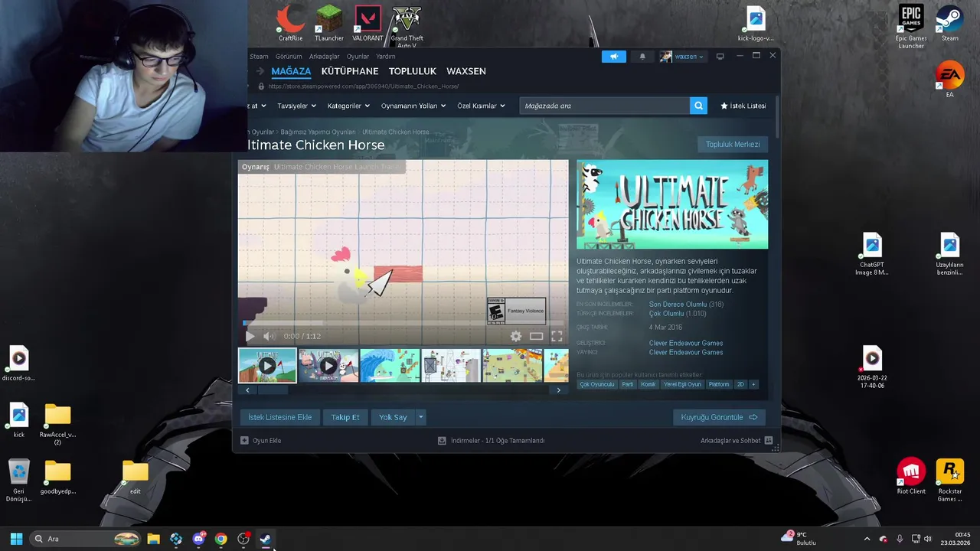The height and width of the screenshot is (551, 980).
Task: Click Oyun Ekle plus icon
Action: click(244, 441)
